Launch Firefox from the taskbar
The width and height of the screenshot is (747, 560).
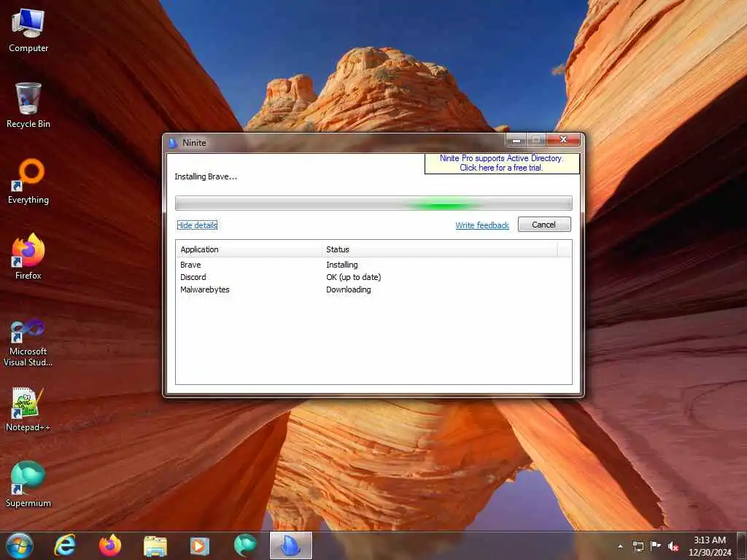(x=110, y=545)
